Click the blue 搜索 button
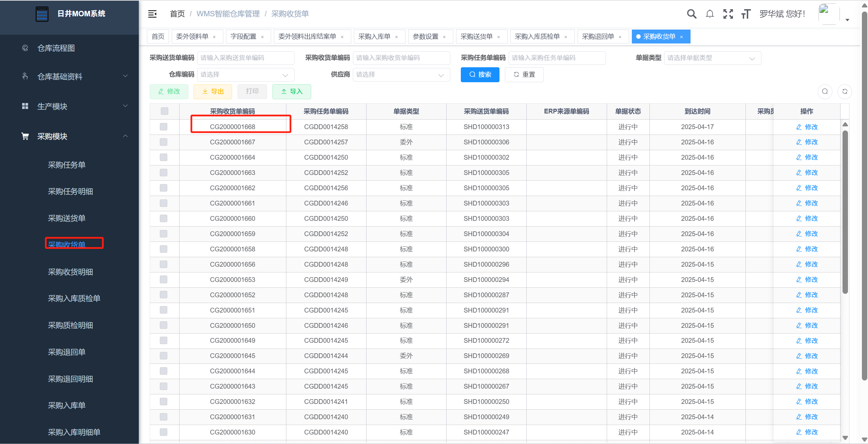 click(480, 75)
